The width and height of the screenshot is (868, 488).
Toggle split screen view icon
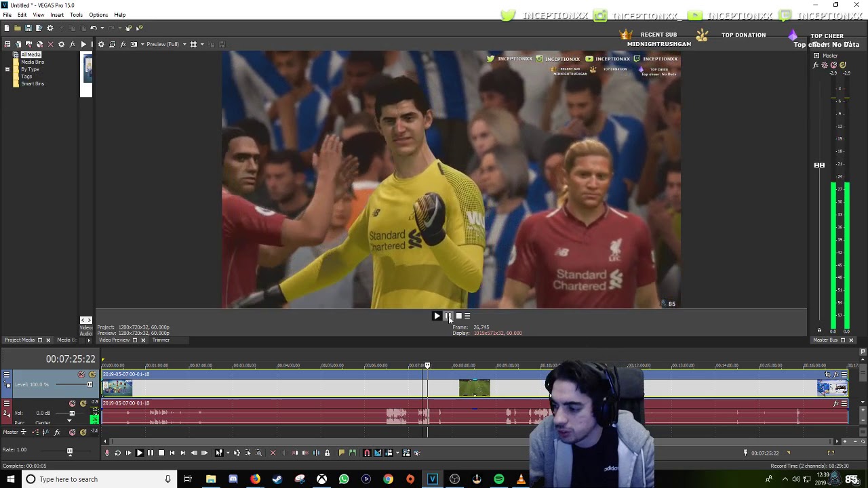134,44
